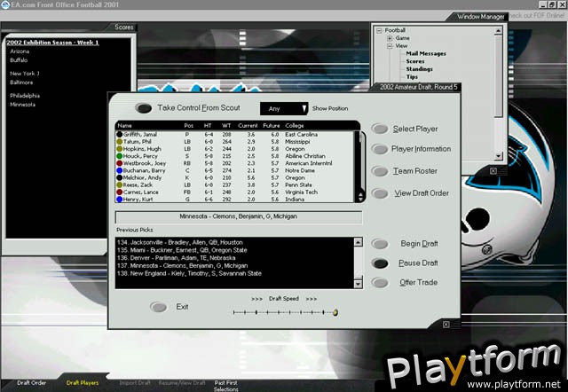
Task: Click the green dot beside Houck, Percy
Action: coord(119,156)
